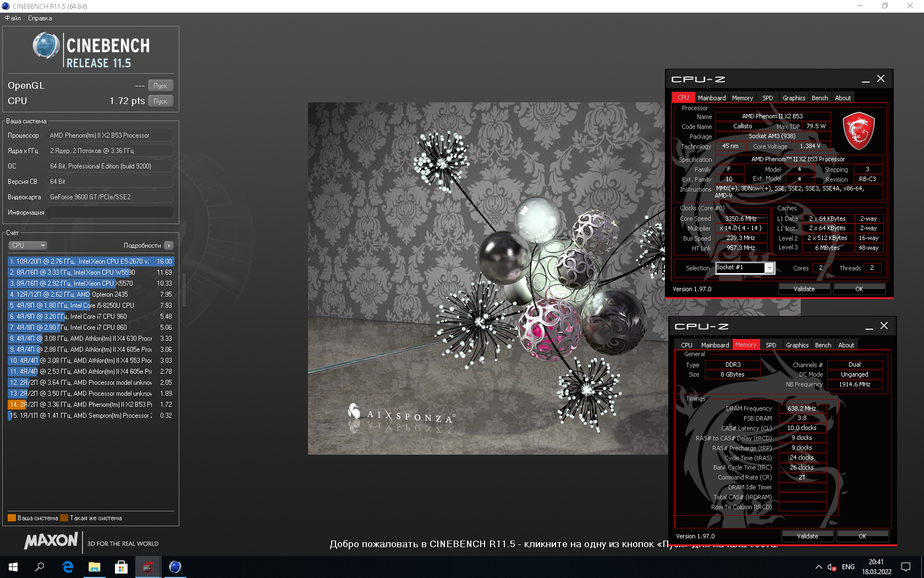Open Windows search from the taskbar

pos(40,567)
